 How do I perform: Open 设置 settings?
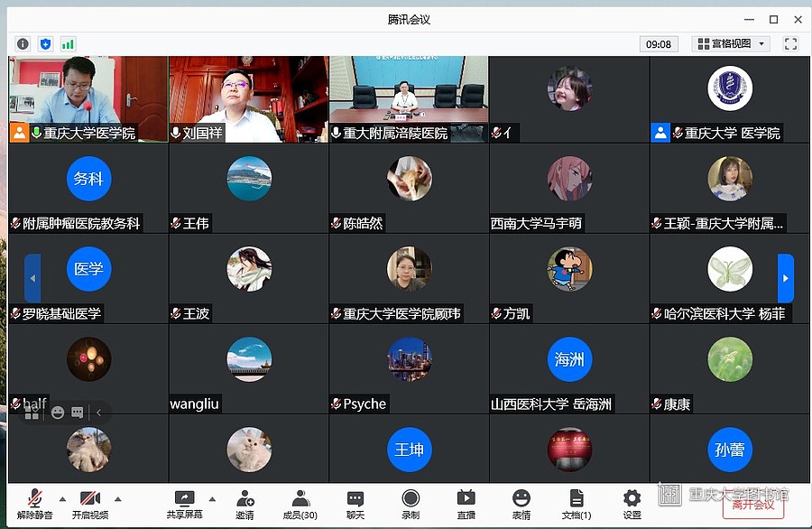(632, 504)
